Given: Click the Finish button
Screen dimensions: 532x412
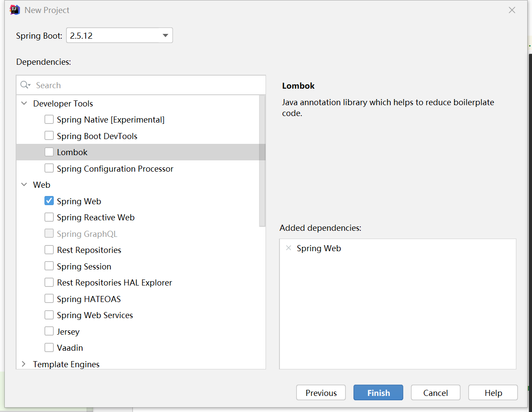Looking at the screenshot, I should (378, 392).
